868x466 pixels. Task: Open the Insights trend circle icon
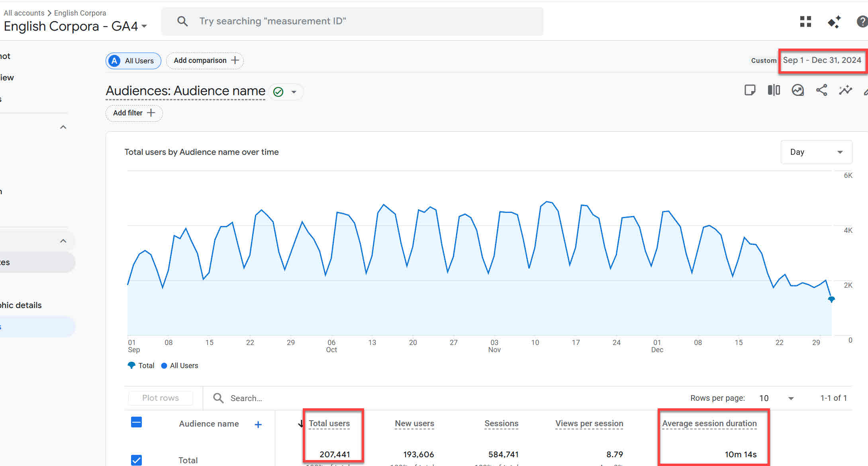coord(797,90)
